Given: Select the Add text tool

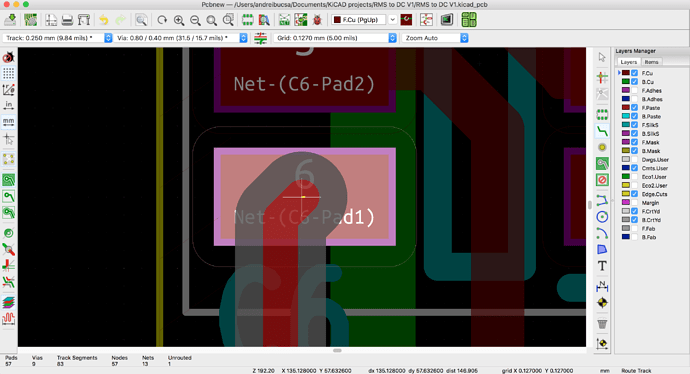Looking at the screenshot, I should coord(602,266).
